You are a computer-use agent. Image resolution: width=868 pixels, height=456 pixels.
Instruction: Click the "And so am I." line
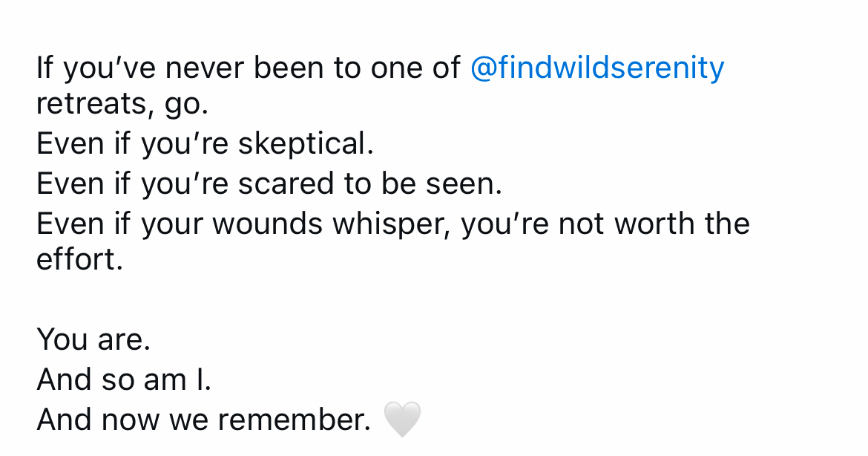(124, 380)
